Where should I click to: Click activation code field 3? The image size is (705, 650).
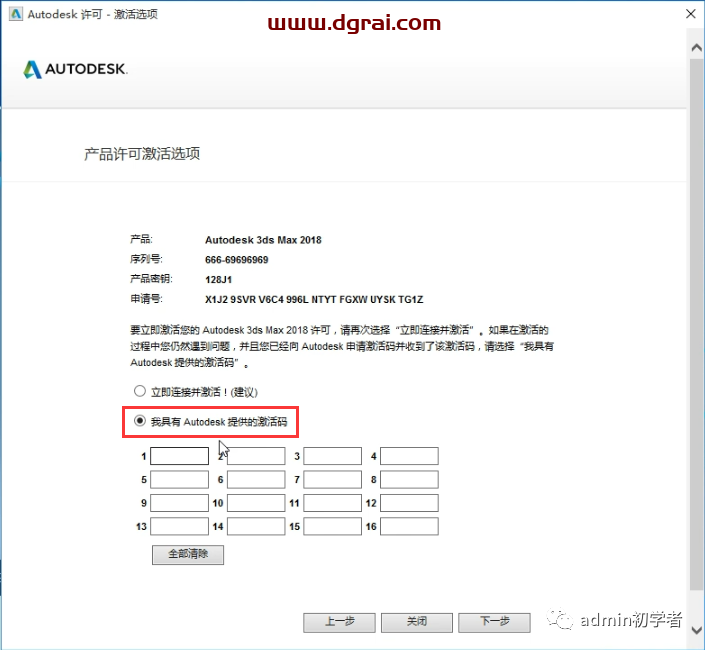(332, 456)
